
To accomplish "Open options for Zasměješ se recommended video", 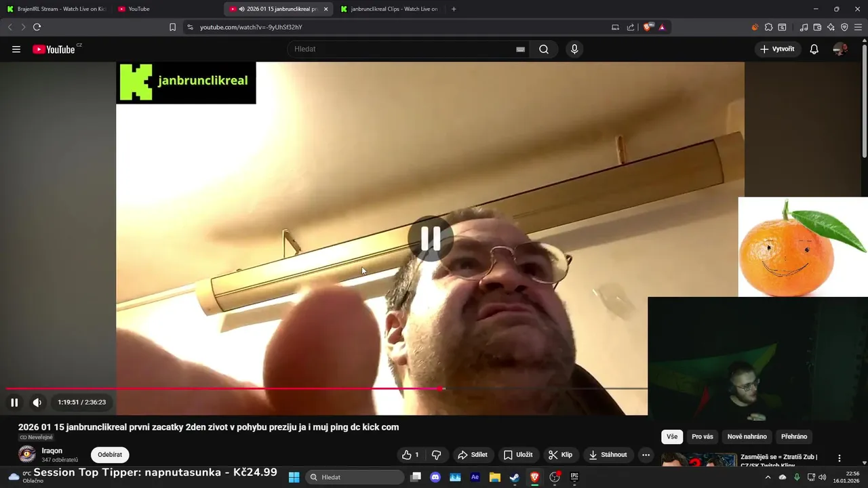I will (840, 458).
